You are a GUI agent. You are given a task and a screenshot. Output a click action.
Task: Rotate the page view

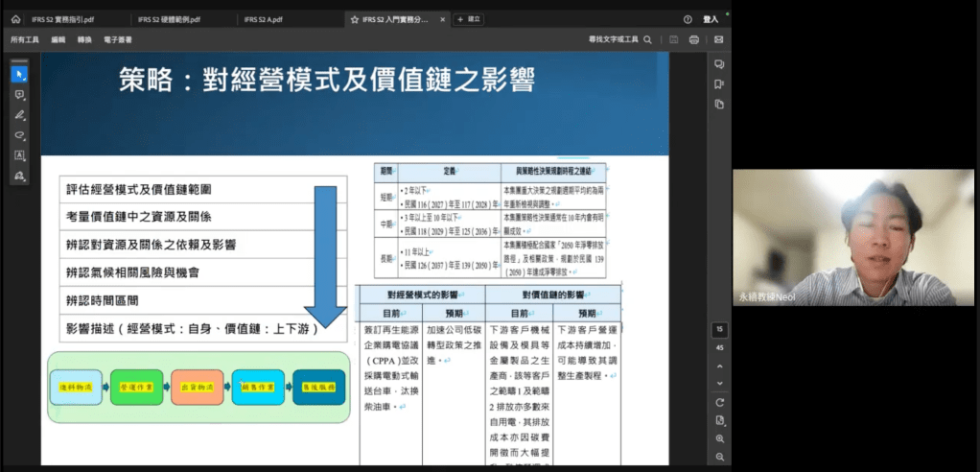pos(718,401)
